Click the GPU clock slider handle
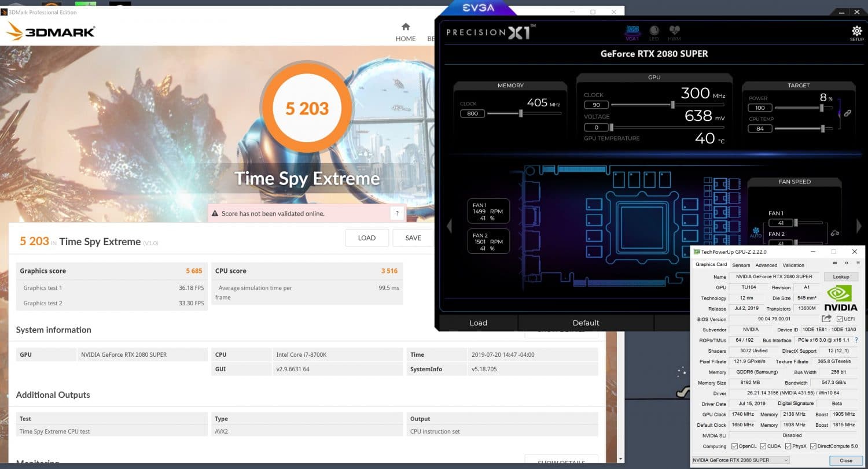Image resolution: width=868 pixels, height=469 pixels. [x=672, y=105]
